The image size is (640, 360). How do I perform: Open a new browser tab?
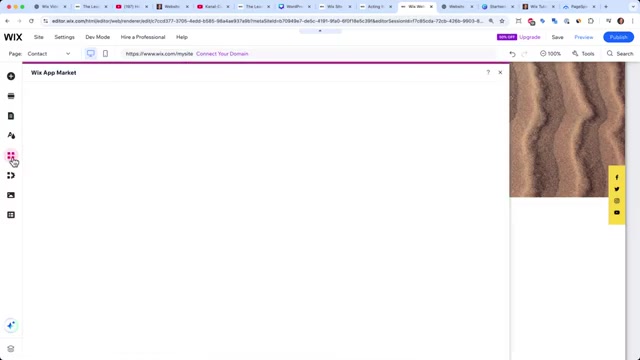(x=606, y=7)
